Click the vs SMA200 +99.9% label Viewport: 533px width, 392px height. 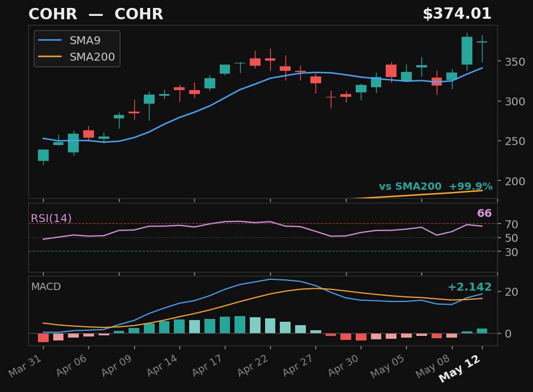tap(436, 186)
